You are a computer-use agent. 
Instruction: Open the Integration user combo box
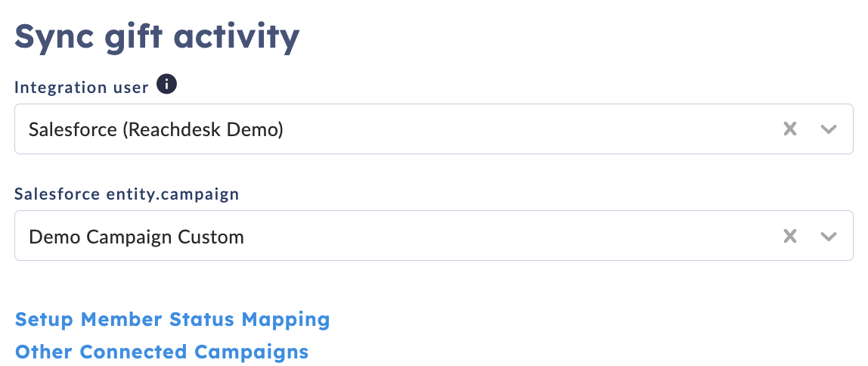433,129
